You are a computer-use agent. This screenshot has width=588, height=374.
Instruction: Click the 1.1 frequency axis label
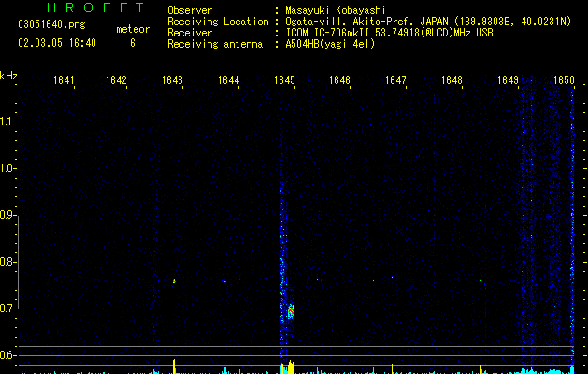click(x=7, y=122)
